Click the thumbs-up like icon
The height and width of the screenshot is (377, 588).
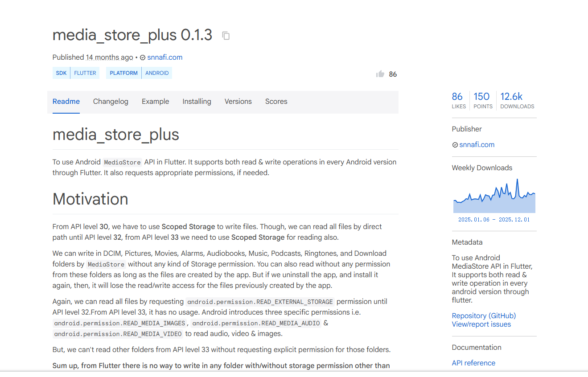pos(380,74)
